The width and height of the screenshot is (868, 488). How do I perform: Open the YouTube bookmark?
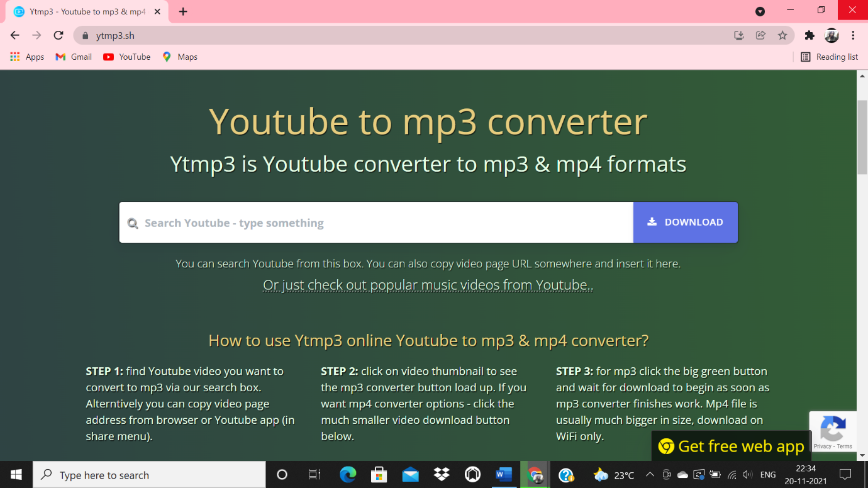tap(127, 57)
